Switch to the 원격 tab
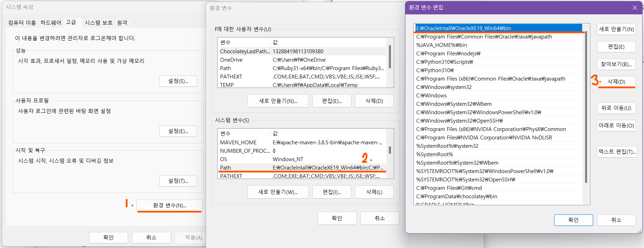This screenshot has height=248, width=644. (122, 23)
